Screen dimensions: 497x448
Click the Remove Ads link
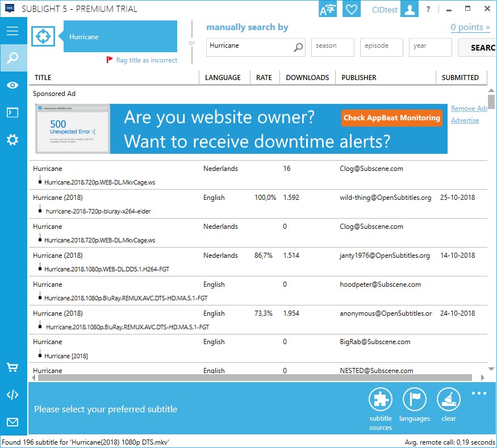[x=469, y=108]
